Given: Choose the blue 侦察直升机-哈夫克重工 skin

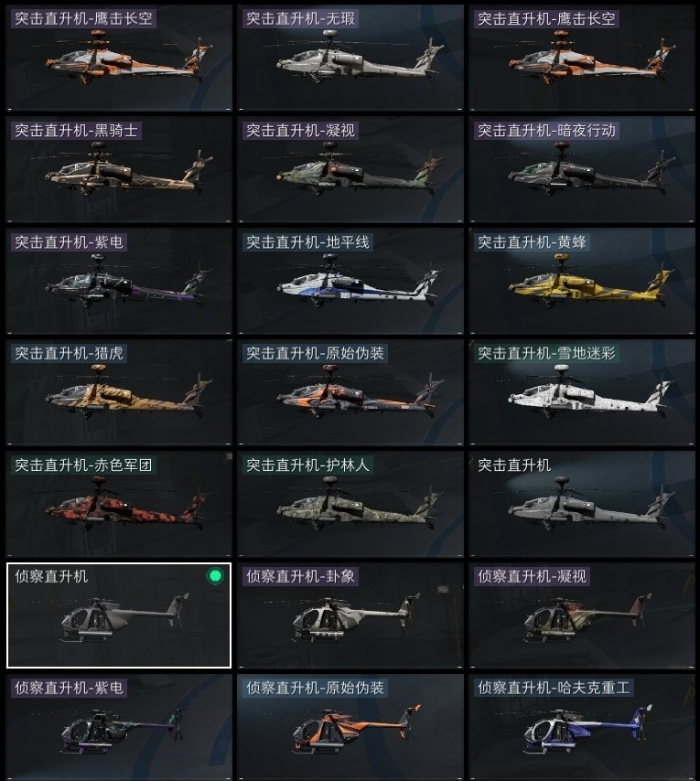Looking at the screenshot, I should pos(582,727).
